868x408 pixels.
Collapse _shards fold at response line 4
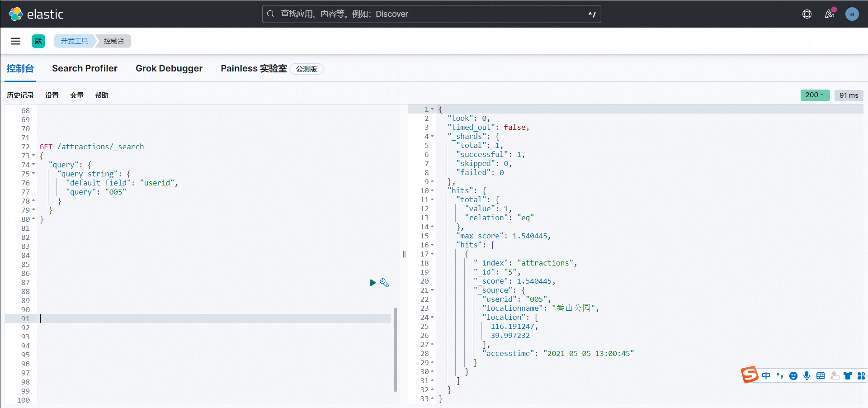[432, 137]
